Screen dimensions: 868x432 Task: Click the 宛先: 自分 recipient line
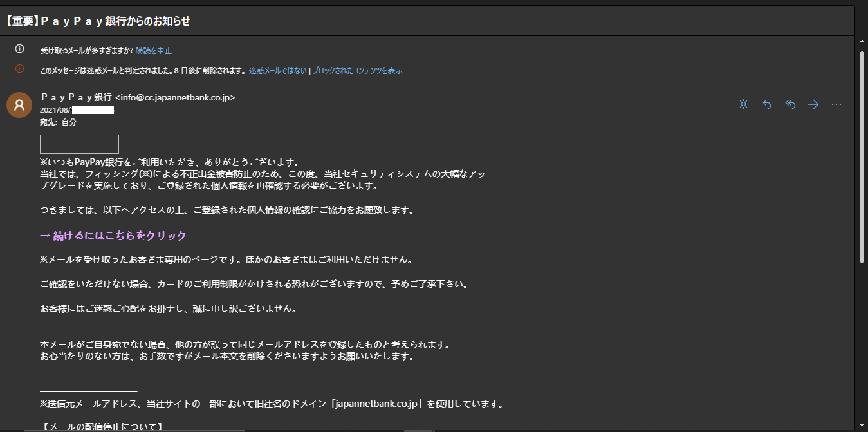[58, 122]
